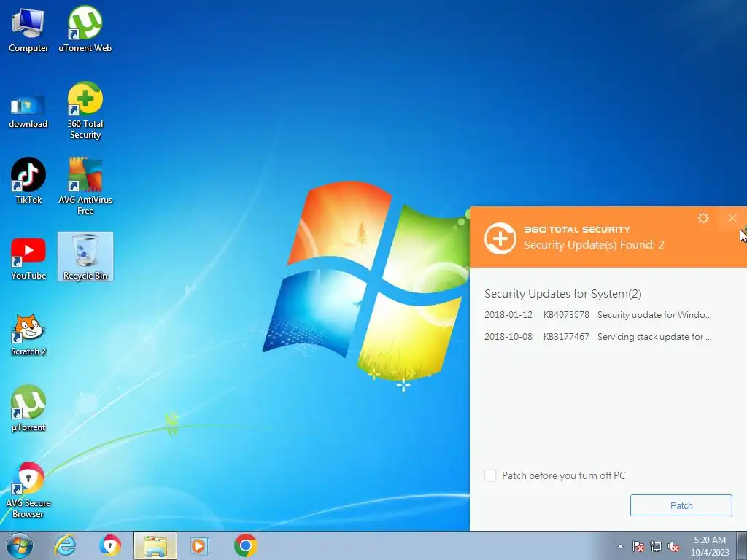Select the AVG AntiVirus Free shortcut
Image resolution: width=747 pixels, height=560 pixels.
[x=85, y=186]
